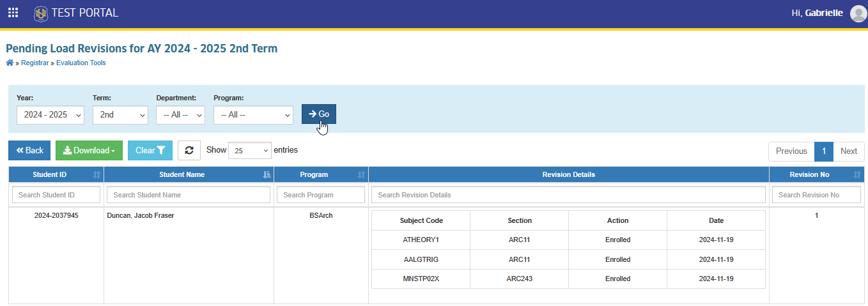Sort by Student Name column icon
Image resolution: width=868 pixels, height=306 pixels.
pos(267,174)
